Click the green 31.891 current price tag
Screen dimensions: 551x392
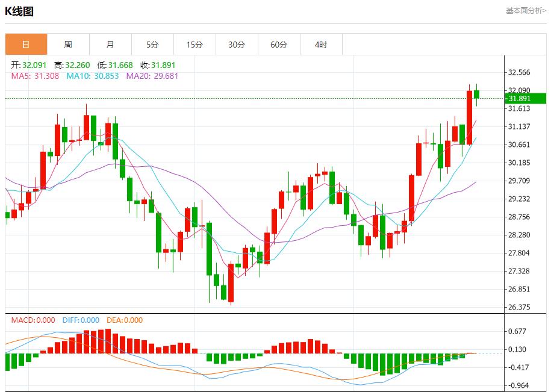[x=526, y=99]
